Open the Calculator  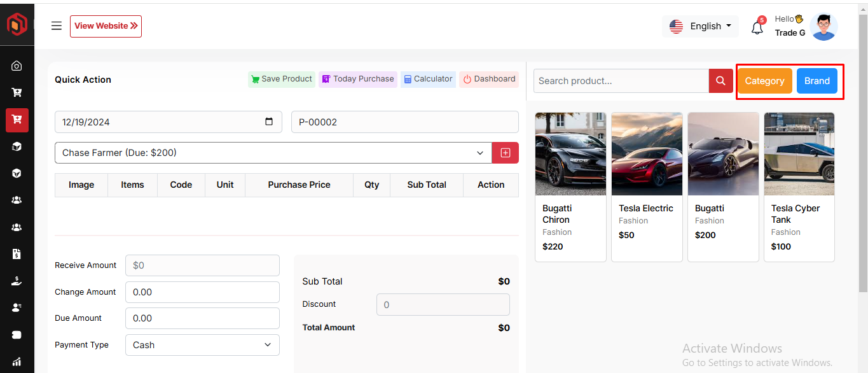point(428,79)
